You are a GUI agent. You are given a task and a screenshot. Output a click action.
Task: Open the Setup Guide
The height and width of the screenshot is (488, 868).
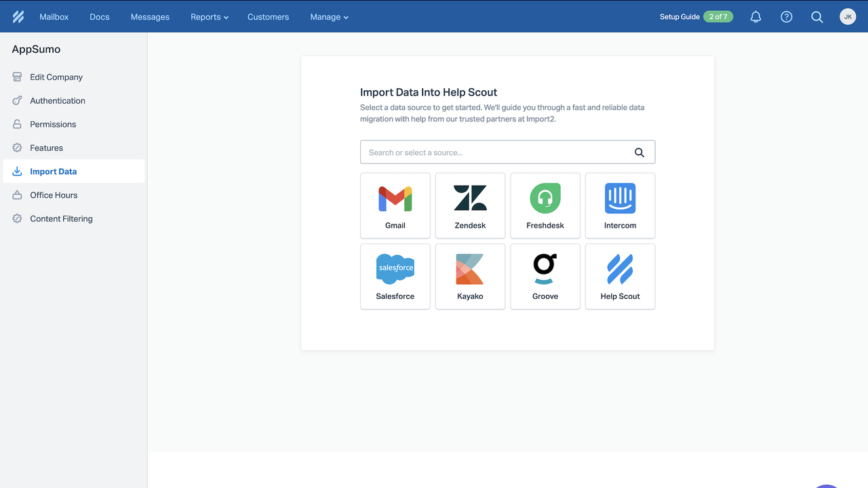pyautogui.click(x=679, y=16)
